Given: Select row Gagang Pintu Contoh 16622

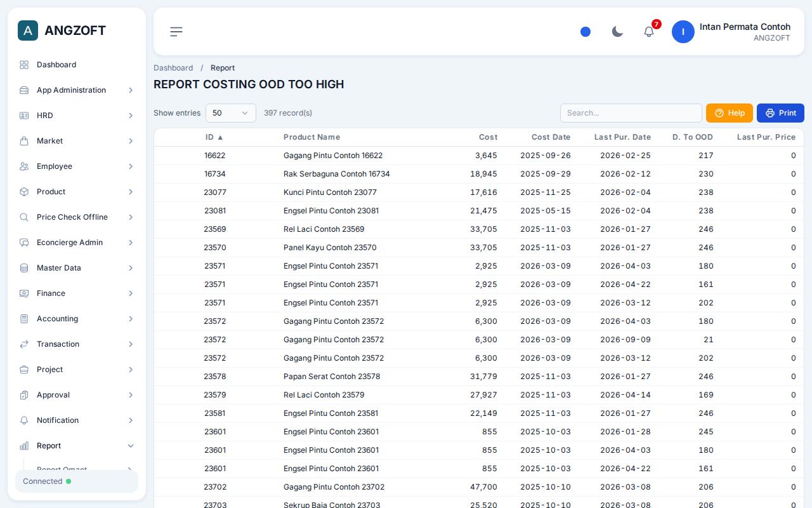Looking at the screenshot, I should 479,156.
